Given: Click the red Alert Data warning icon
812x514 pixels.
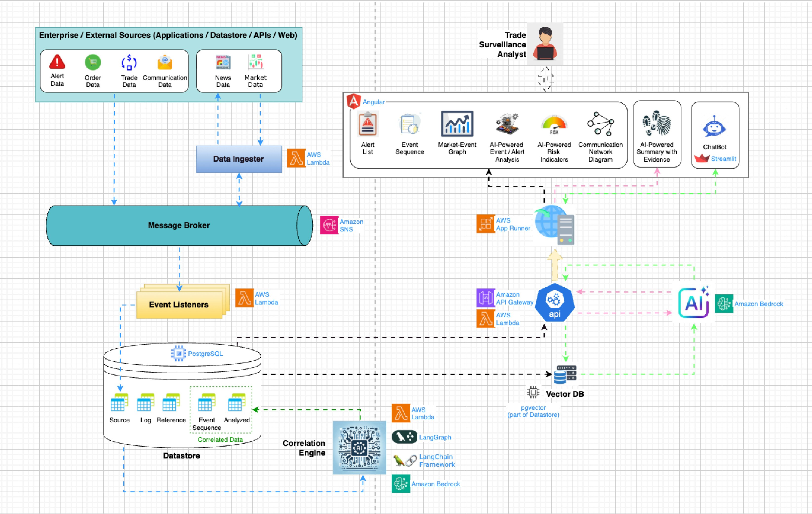Looking at the screenshot, I should 57,62.
